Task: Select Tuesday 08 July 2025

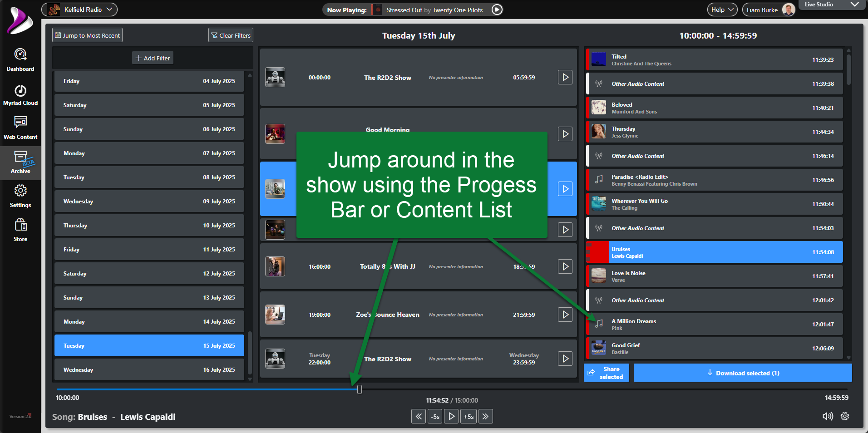Action: [149, 177]
